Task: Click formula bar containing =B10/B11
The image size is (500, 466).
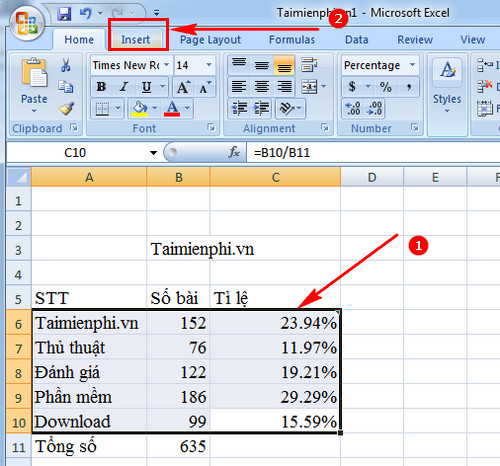Action: click(373, 153)
